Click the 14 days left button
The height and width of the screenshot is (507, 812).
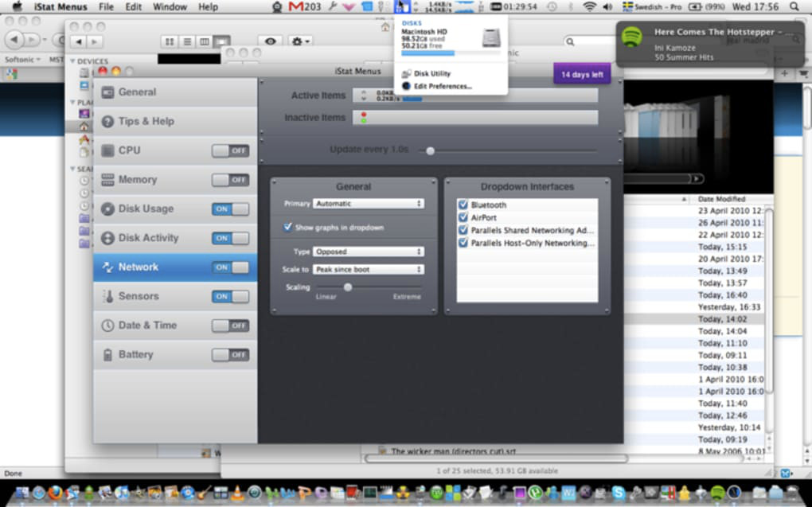tap(582, 75)
